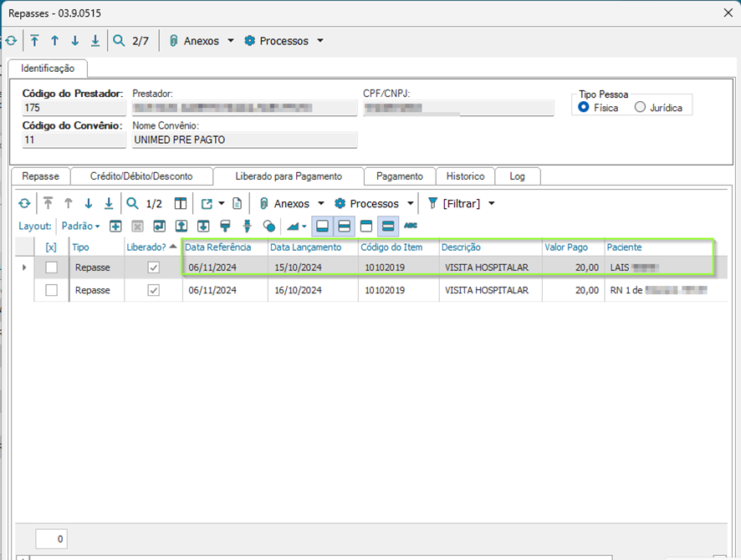Go to first record in the top toolbar

[34, 41]
